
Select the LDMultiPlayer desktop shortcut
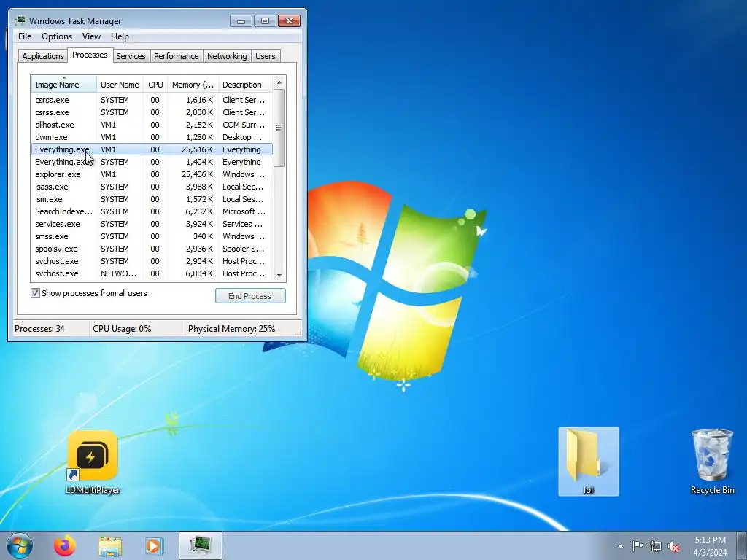point(93,463)
